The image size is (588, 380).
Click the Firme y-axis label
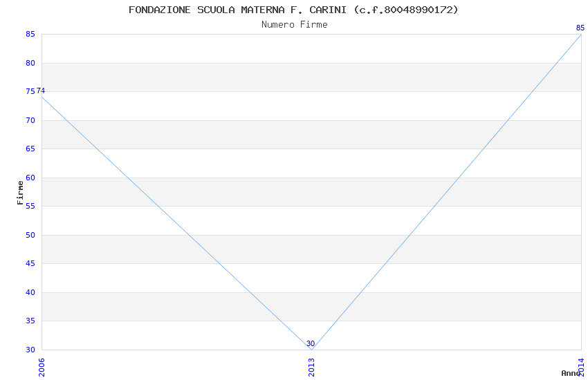click(x=20, y=193)
